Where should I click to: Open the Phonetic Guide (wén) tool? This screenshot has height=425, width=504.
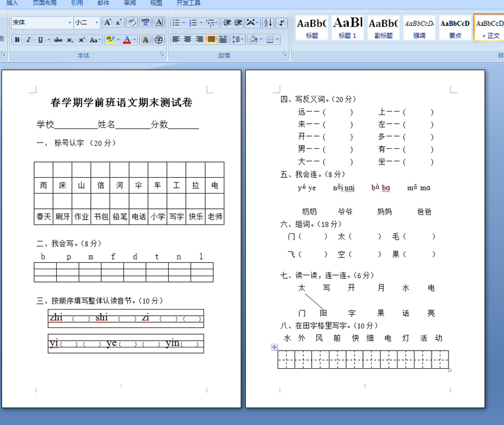[146, 23]
